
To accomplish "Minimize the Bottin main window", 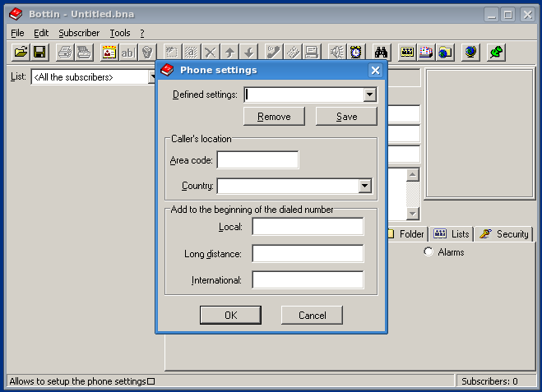I will click(491, 15).
